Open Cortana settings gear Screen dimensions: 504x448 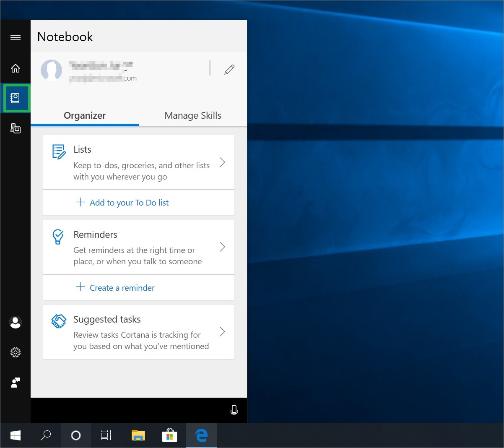(16, 352)
